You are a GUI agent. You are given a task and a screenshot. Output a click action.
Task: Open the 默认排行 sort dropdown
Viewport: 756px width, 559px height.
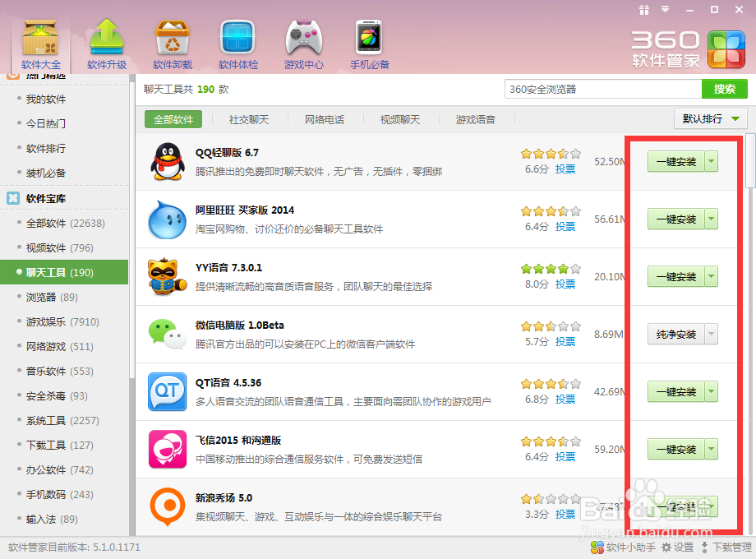[x=711, y=118]
